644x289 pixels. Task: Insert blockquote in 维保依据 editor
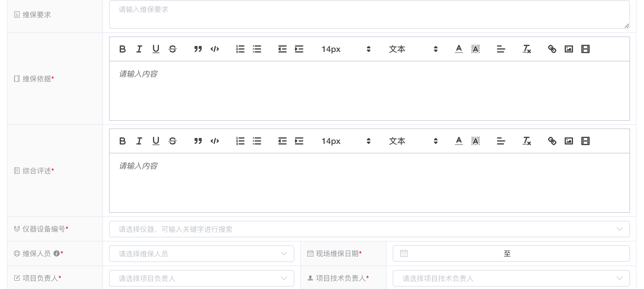click(x=198, y=49)
